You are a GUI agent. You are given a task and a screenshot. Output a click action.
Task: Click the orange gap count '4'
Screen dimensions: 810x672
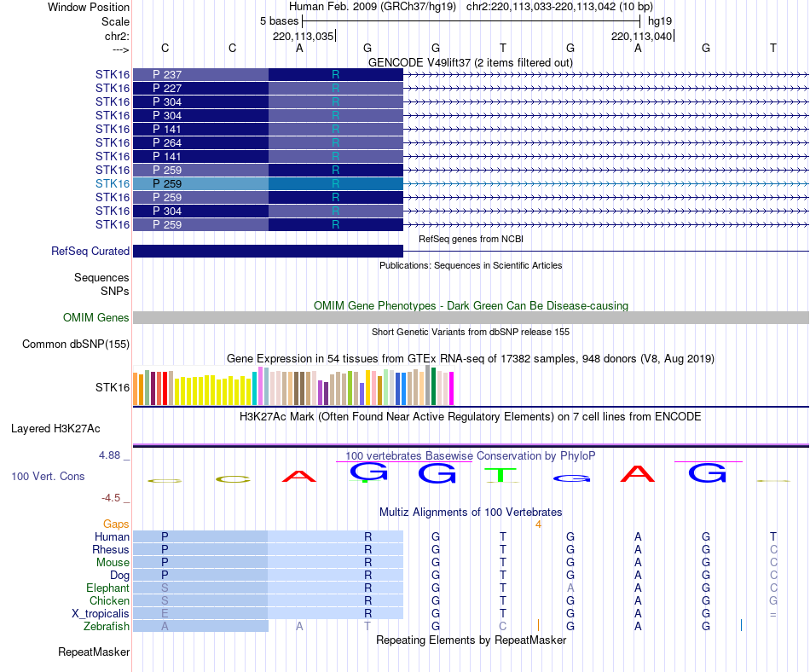coord(538,524)
